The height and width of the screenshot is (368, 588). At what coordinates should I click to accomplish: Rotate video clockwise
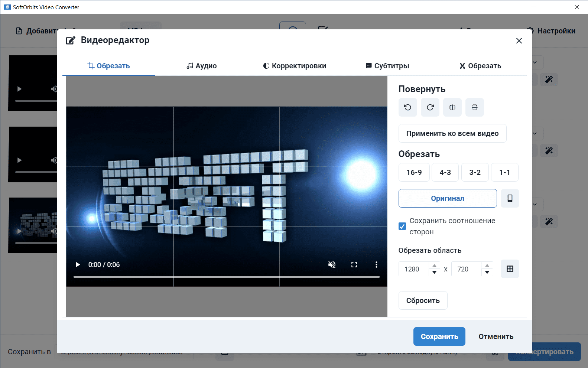(x=430, y=107)
